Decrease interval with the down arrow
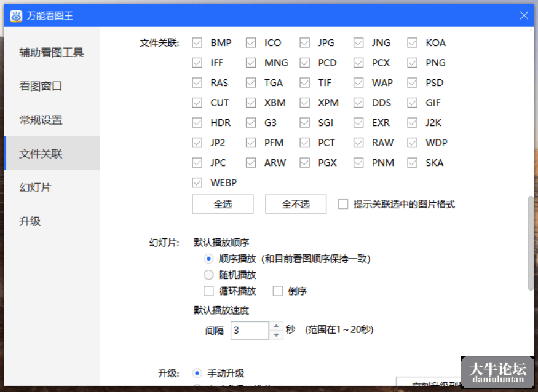The width and height of the screenshot is (538, 392). 276,335
